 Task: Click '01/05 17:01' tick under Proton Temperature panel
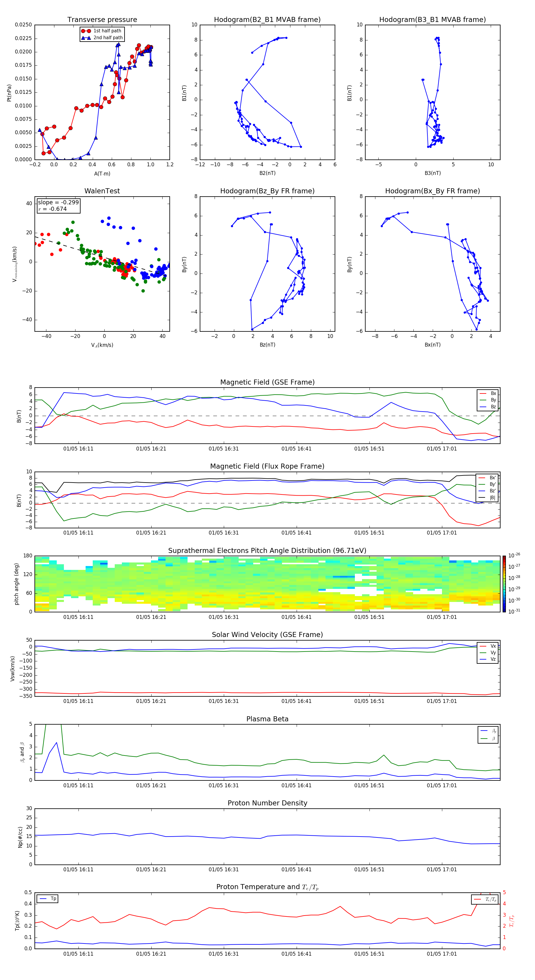(x=442, y=954)
